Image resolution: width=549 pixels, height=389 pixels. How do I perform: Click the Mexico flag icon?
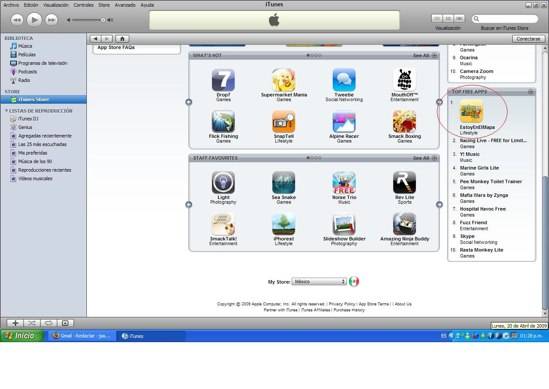tap(354, 281)
